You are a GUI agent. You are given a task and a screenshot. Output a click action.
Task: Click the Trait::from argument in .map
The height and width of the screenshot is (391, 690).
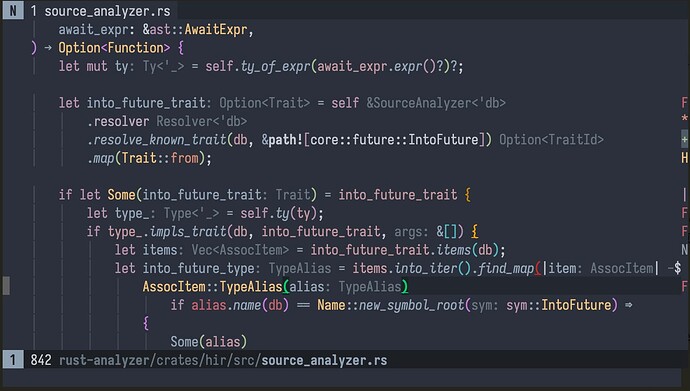160,158
